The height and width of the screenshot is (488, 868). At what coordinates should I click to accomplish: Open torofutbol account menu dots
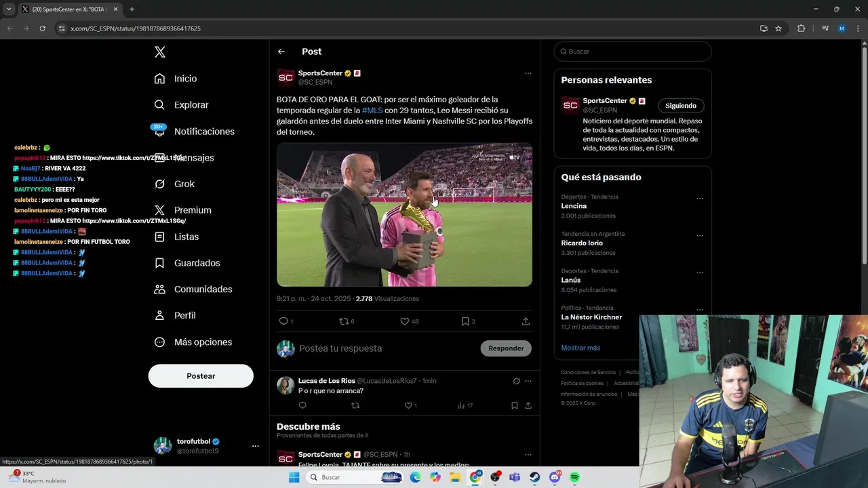click(x=256, y=446)
